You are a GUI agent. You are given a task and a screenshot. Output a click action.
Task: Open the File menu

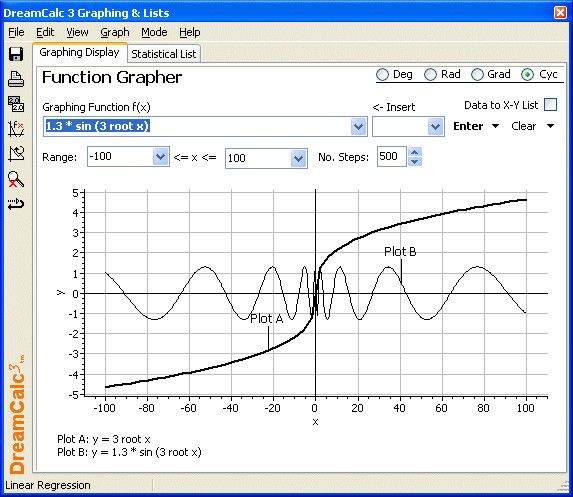coord(16,33)
